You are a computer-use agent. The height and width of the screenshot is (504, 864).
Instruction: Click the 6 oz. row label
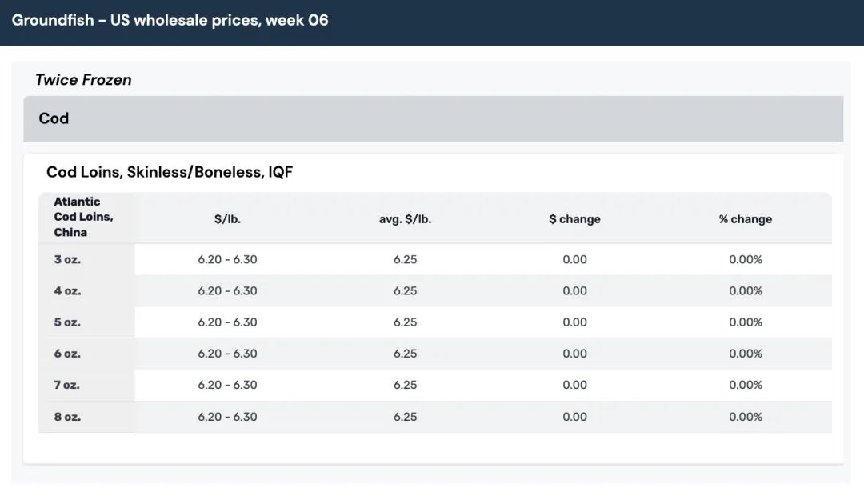tap(67, 354)
